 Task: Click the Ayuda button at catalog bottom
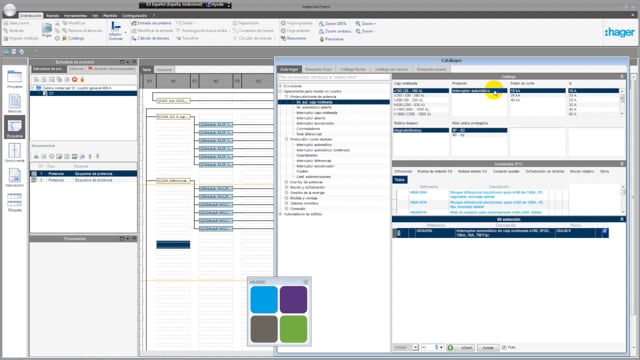point(488,348)
